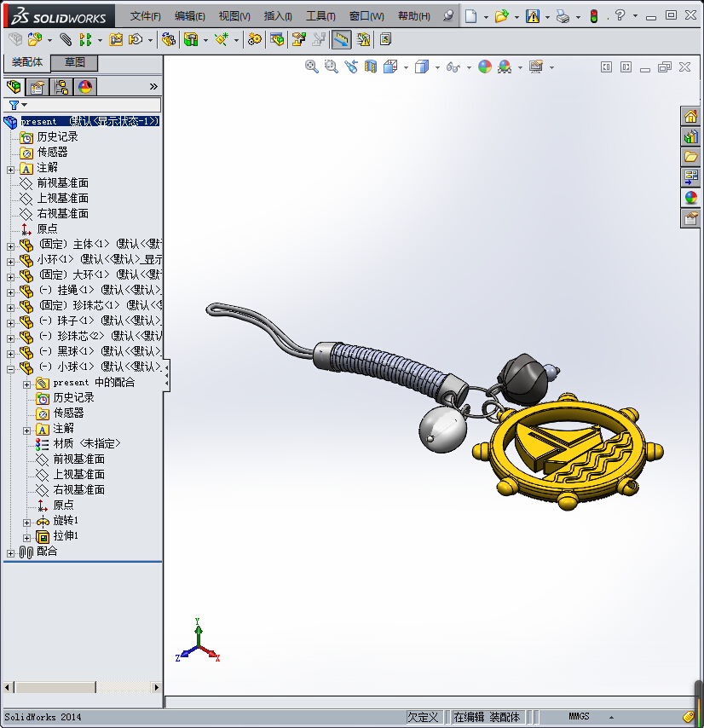Image resolution: width=704 pixels, height=728 pixels.
Task: Open the File Explorer folder task pane icon
Action: pos(691,157)
